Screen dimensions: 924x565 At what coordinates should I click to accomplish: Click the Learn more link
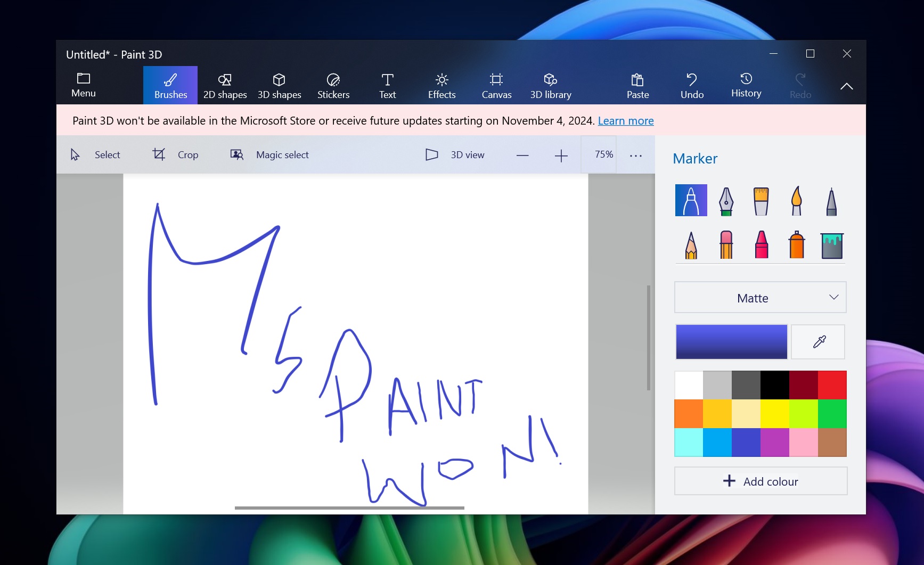tap(625, 120)
